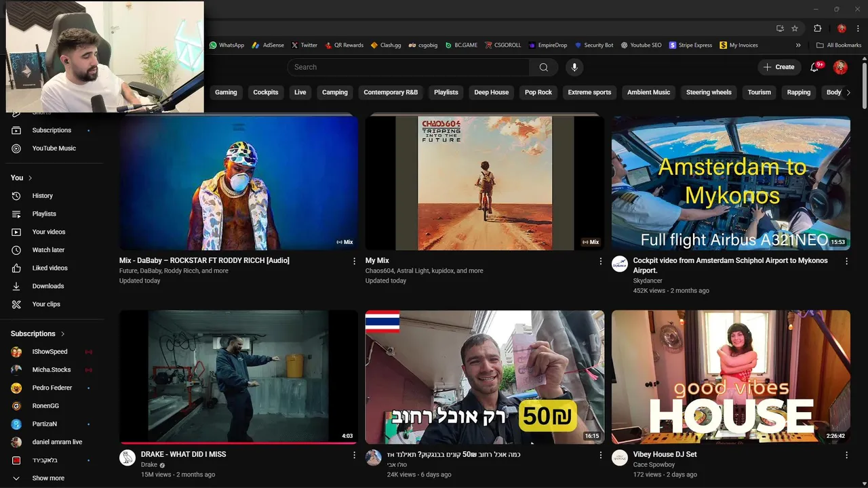The image size is (868, 488).
Task: Bookmark this page with star icon
Action: coord(795,28)
